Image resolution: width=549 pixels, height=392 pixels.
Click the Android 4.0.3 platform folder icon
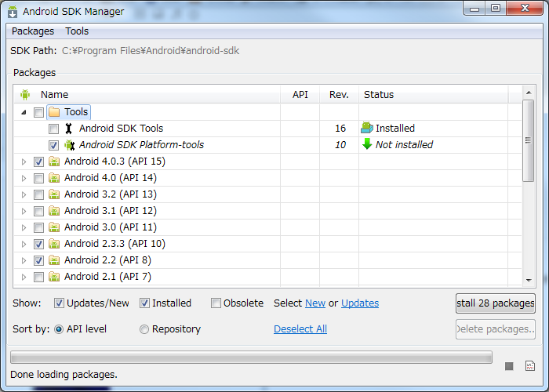coord(54,162)
